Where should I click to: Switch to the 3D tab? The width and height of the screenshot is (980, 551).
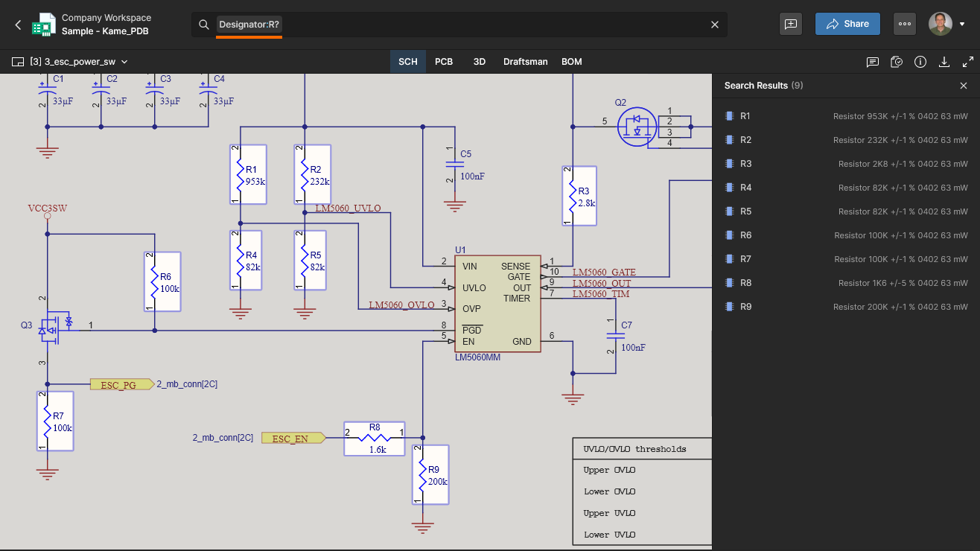(x=480, y=62)
